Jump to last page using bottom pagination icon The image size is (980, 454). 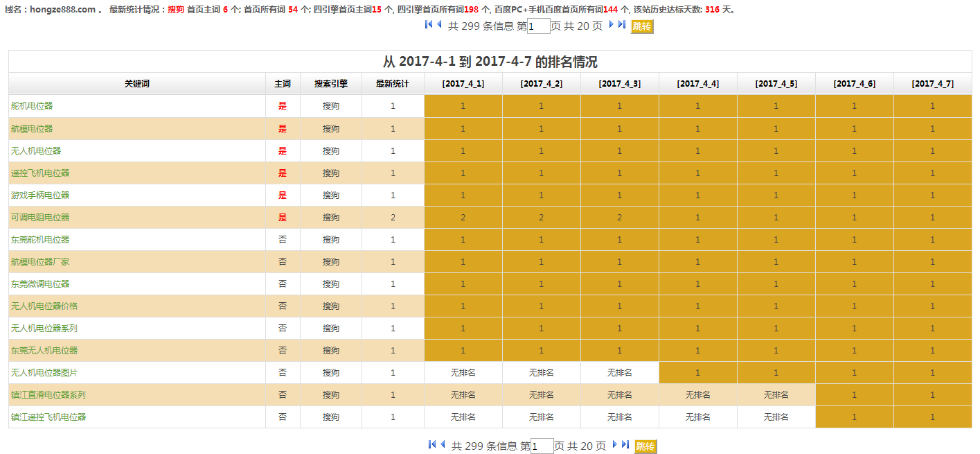click(x=625, y=445)
